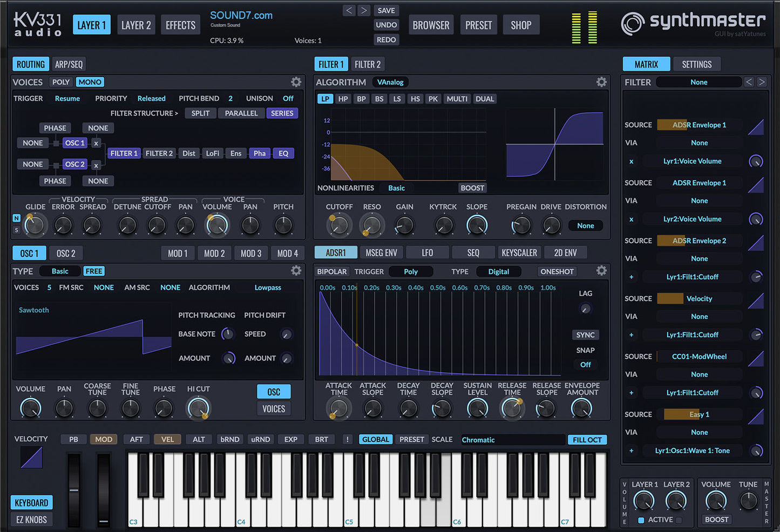Viewport: 780px width, 532px height.
Task: Click the pitch bend wheel slider
Action: (x=74, y=490)
